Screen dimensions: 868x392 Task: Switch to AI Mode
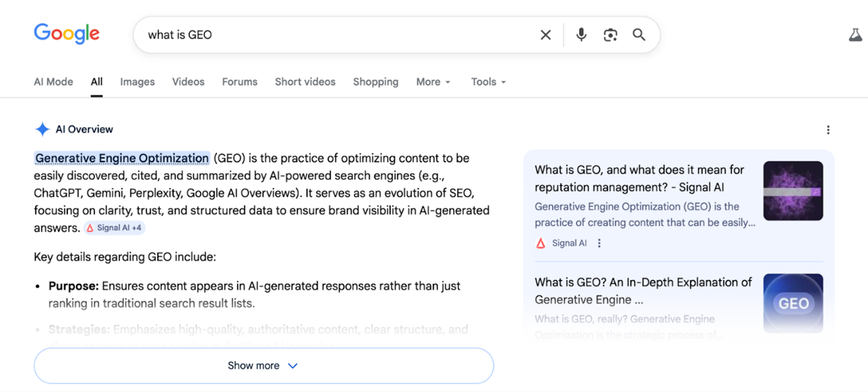[53, 82]
